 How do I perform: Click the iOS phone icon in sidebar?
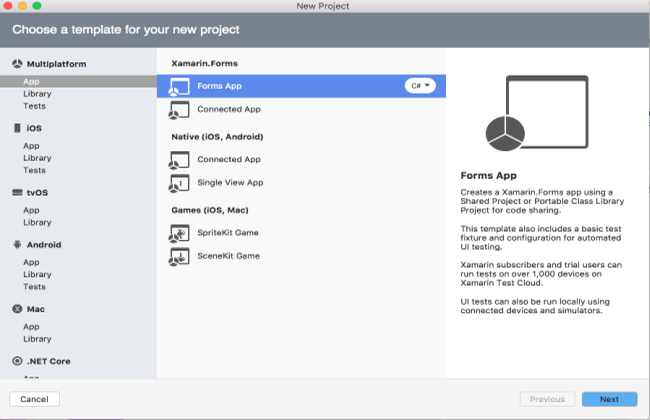point(17,128)
